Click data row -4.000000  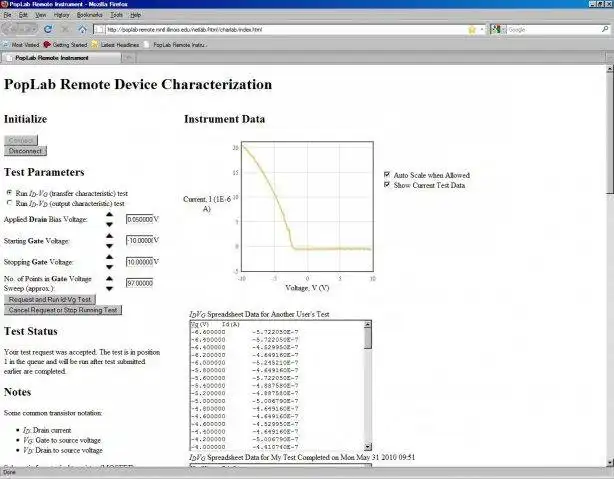click(245, 447)
